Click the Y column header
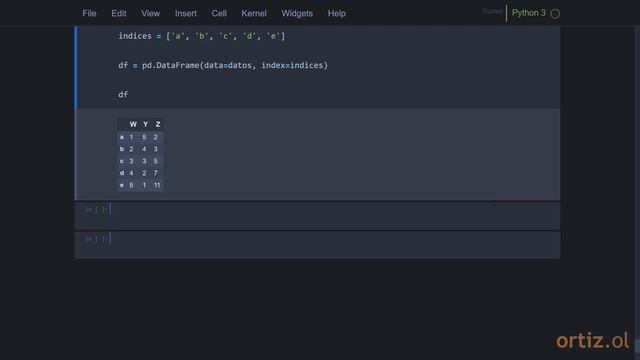Screen dimensions: 640x360 point(145,124)
